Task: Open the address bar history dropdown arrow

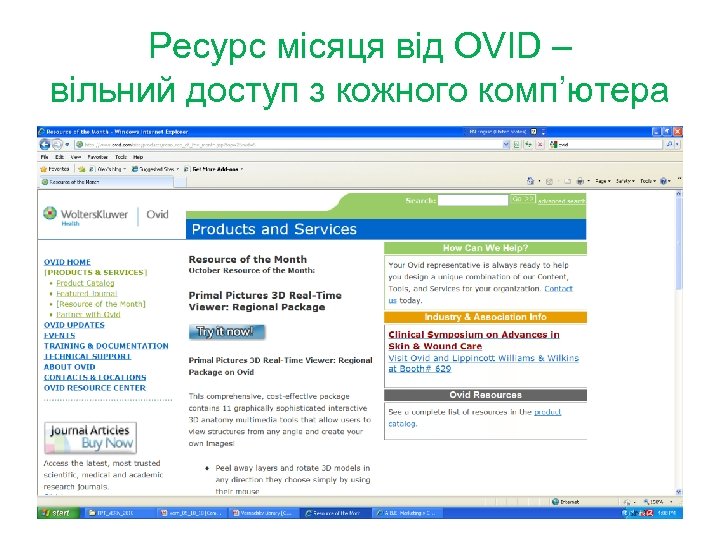Action: [506, 145]
